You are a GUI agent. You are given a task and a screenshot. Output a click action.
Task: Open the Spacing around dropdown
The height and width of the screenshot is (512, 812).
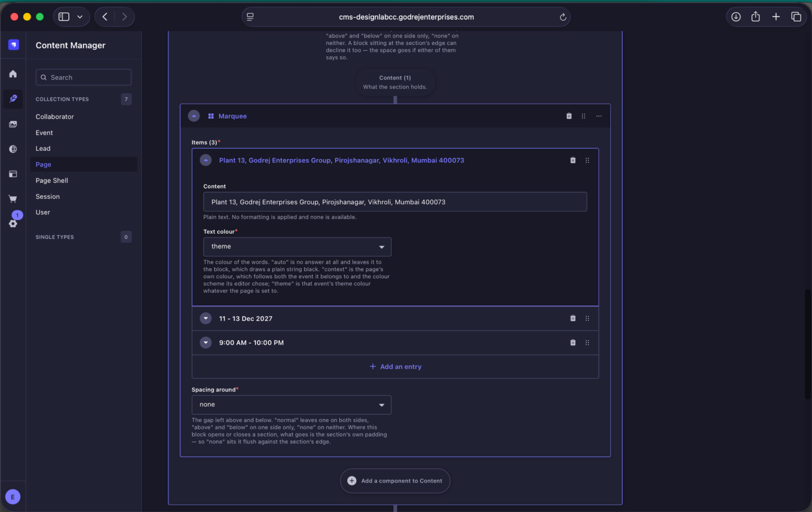pyautogui.click(x=291, y=405)
